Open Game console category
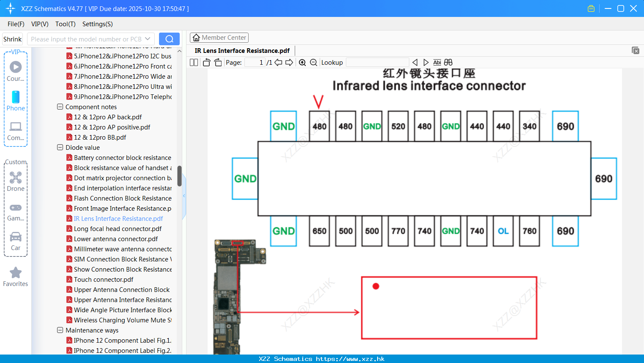The width and height of the screenshot is (644, 363). coord(16,212)
